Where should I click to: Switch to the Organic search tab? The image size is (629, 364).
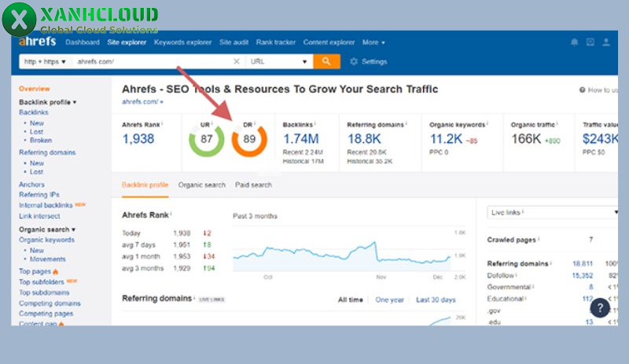201,186
